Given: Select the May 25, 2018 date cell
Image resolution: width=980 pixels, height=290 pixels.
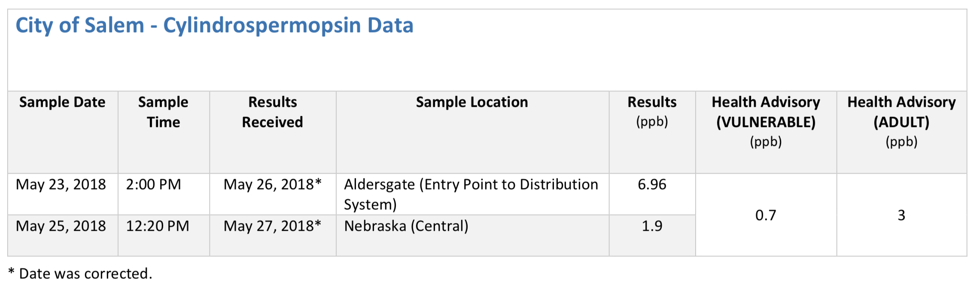Looking at the screenshot, I should [x=61, y=226].
